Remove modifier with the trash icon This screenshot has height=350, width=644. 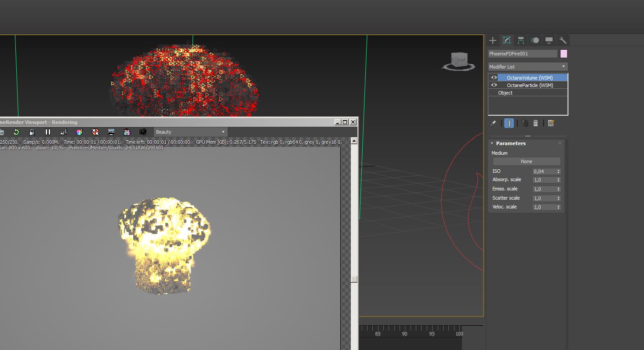point(535,123)
